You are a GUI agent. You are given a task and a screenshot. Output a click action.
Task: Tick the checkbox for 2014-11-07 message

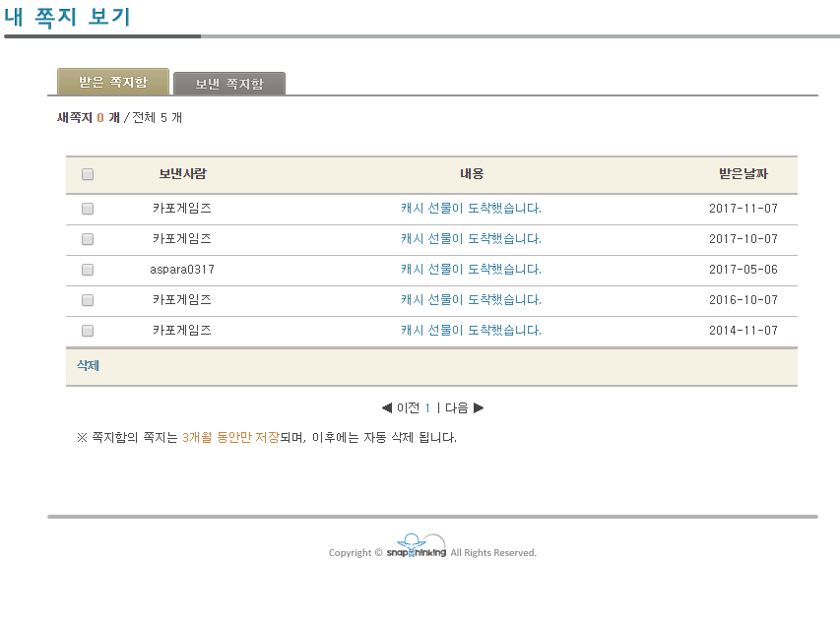click(88, 331)
